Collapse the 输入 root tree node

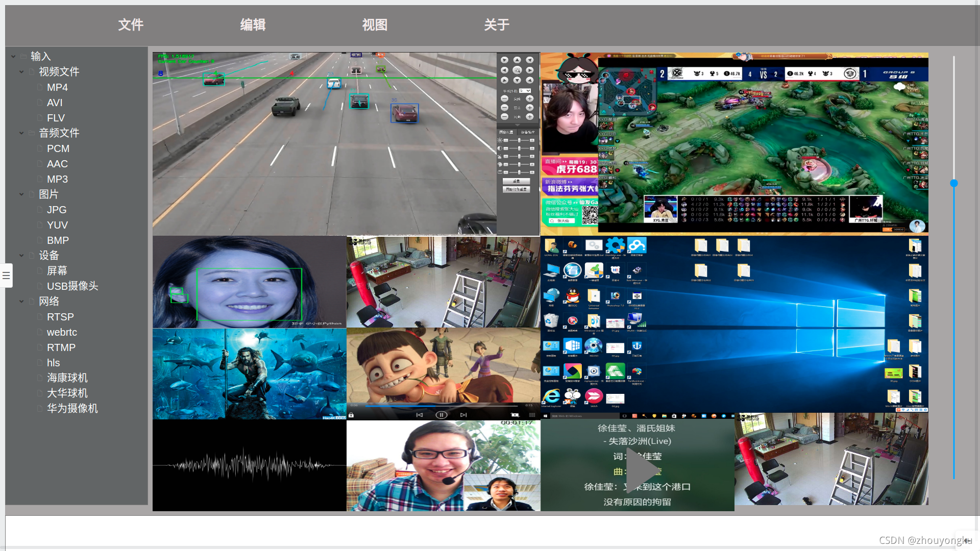coord(14,56)
